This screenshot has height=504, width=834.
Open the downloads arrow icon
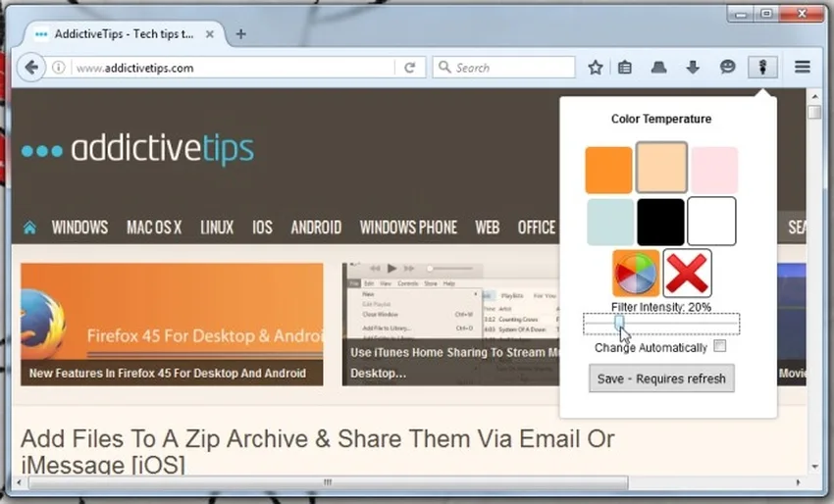pyautogui.click(x=693, y=68)
